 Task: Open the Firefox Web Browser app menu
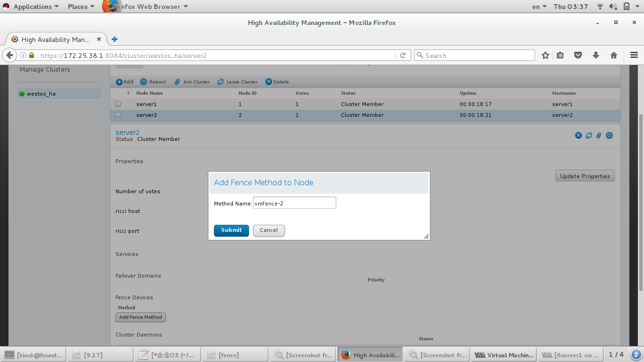pyautogui.click(x=146, y=7)
